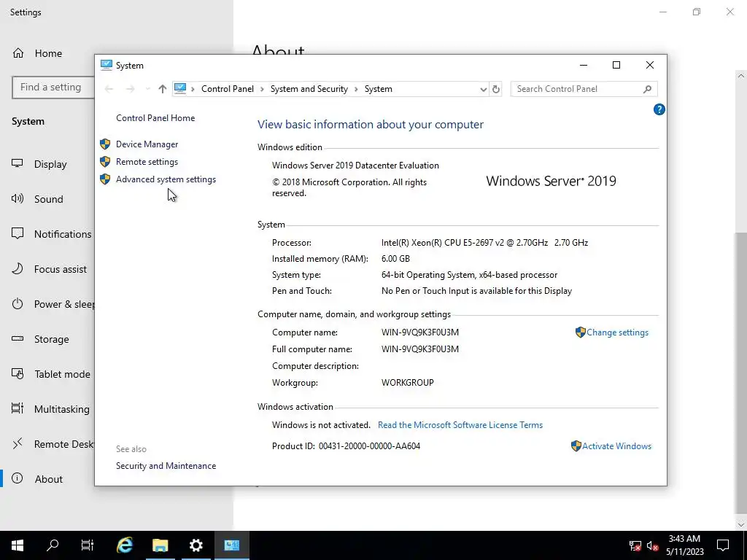Viewport: 747px width, 560px height.
Task: Click the network status tray icon
Action: (635, 545)
